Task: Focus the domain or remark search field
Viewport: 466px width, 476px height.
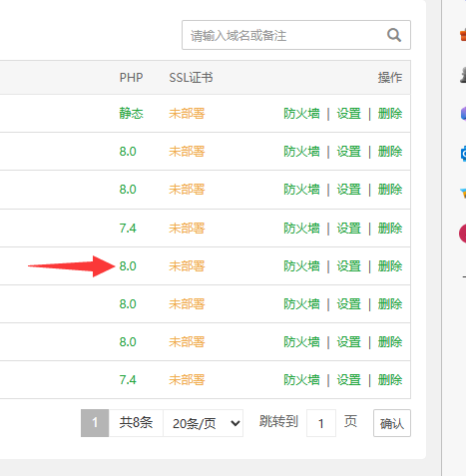Action: 296,35
